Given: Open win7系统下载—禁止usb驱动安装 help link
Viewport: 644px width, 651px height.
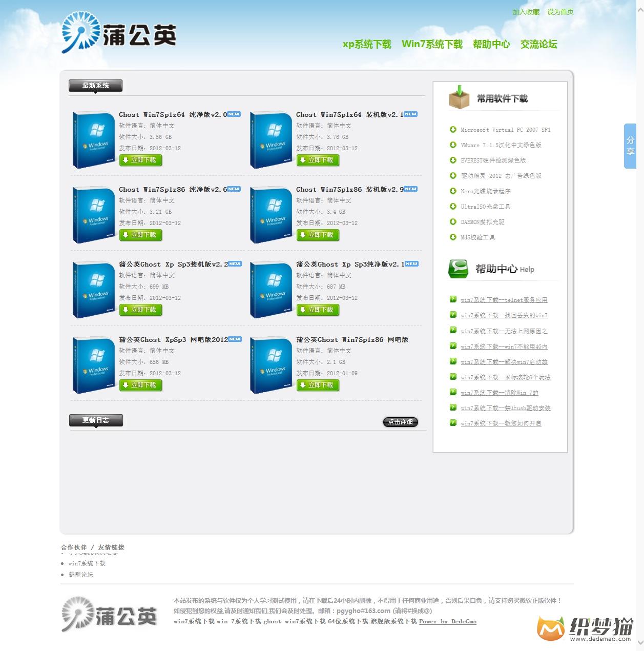Looking at the screenshot, I should pyautogui.click(x=506, y=409).
